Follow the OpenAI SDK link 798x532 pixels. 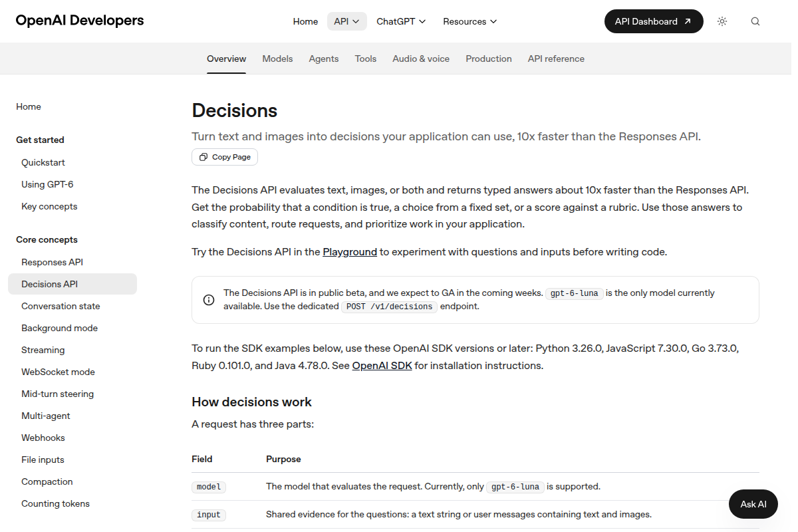[382, 366]
